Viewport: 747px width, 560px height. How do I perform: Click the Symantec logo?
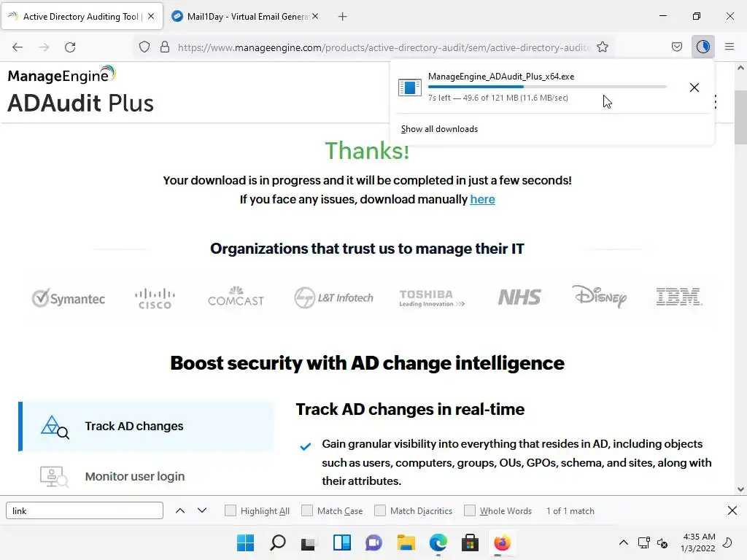click(x=68, y=298)
